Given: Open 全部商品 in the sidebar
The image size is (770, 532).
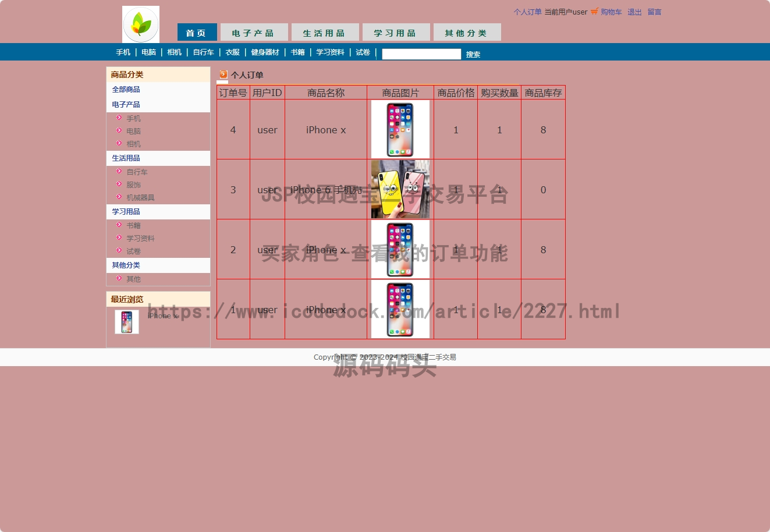Looking at the screenshot, I should pos(126,90).
